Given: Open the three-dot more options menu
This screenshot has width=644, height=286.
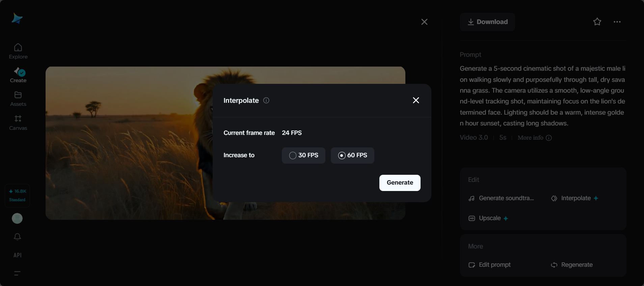Looking at the screenshot, I should click(617, 22).
